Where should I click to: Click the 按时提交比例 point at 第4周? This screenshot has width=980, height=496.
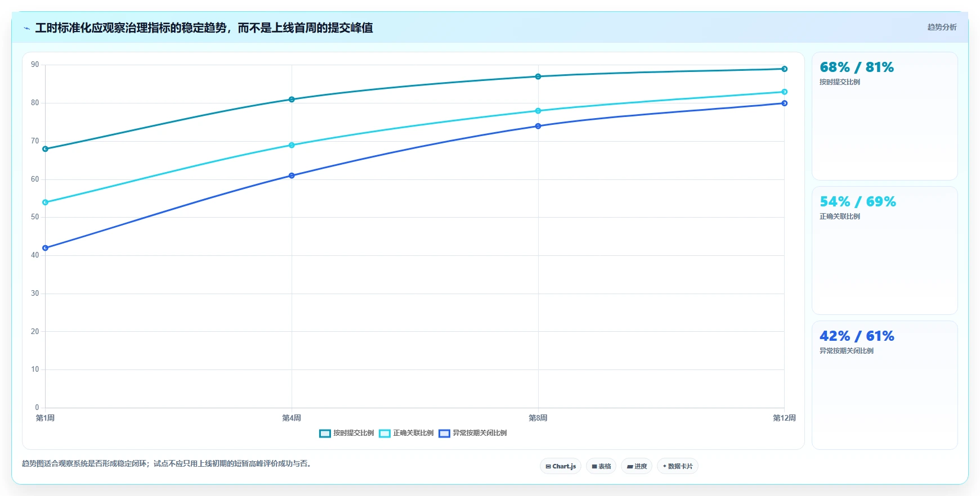292,100
